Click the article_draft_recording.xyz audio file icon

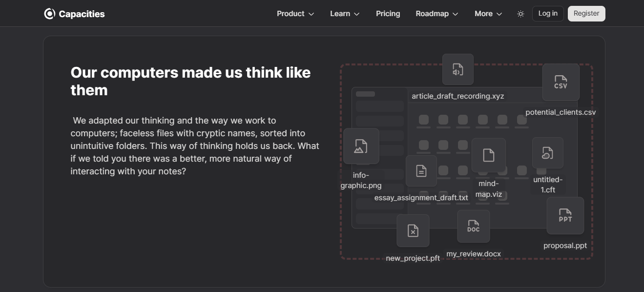(x=457, y=69)
